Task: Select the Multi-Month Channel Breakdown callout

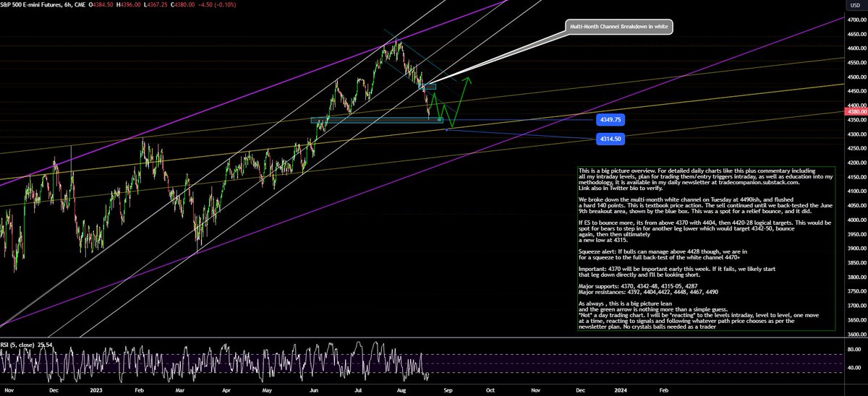Action: (x=619, y=27)
